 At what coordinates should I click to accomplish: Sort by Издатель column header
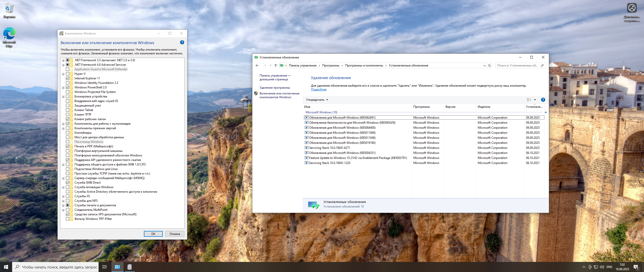pyautogui.click(x=500, y=107)
